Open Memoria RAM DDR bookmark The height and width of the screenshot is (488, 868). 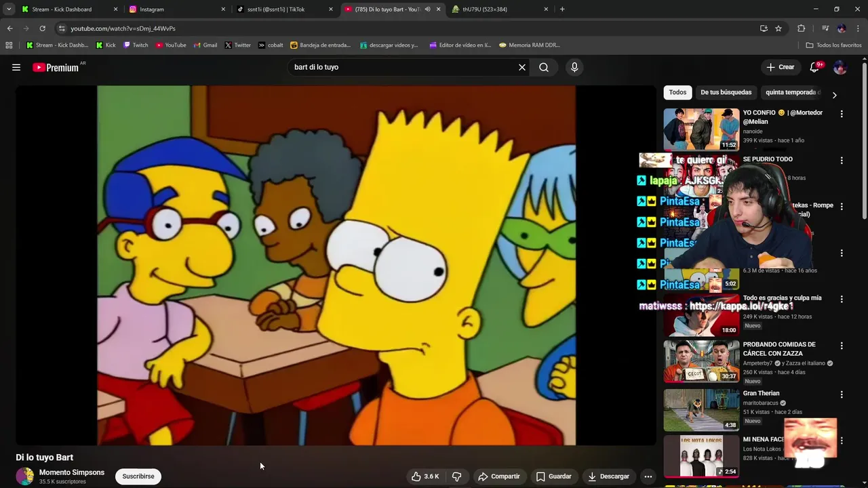click(x=530, y=45)
